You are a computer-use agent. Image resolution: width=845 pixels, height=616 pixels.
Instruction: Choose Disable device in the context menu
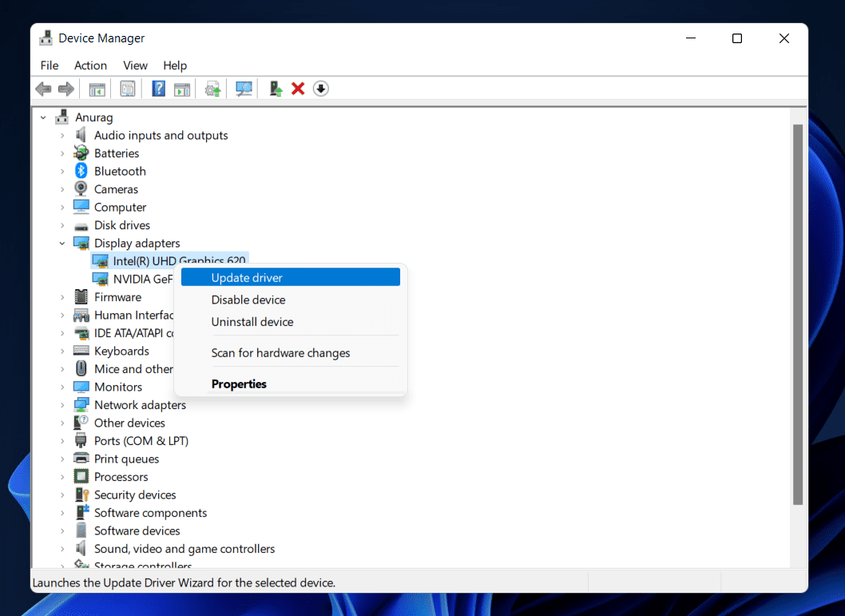[x=248, y=300]
